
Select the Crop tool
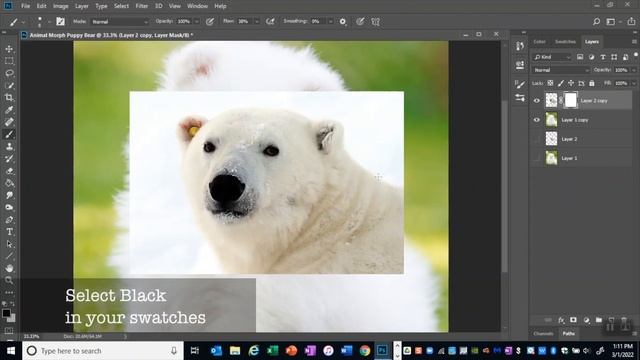(x=9, y=98)
